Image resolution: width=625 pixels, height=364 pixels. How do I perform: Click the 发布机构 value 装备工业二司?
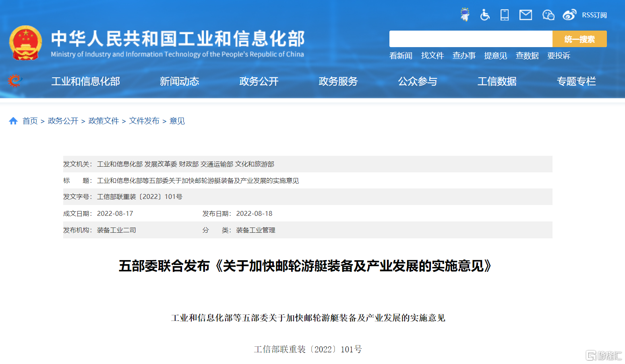116,230
